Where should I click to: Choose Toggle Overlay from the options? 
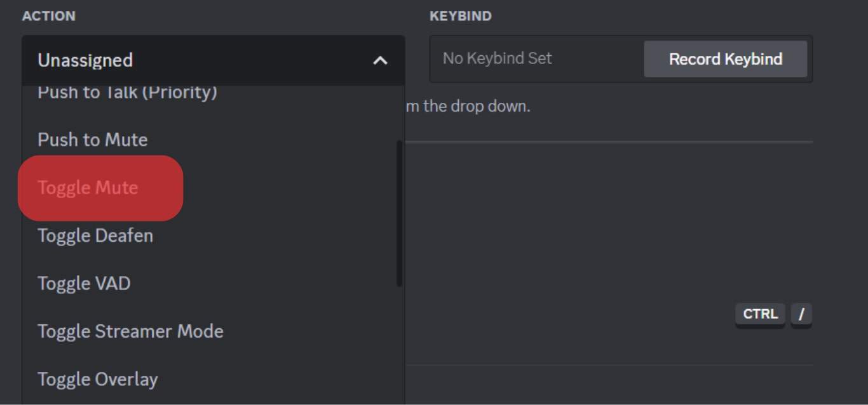tap(98, 378)
